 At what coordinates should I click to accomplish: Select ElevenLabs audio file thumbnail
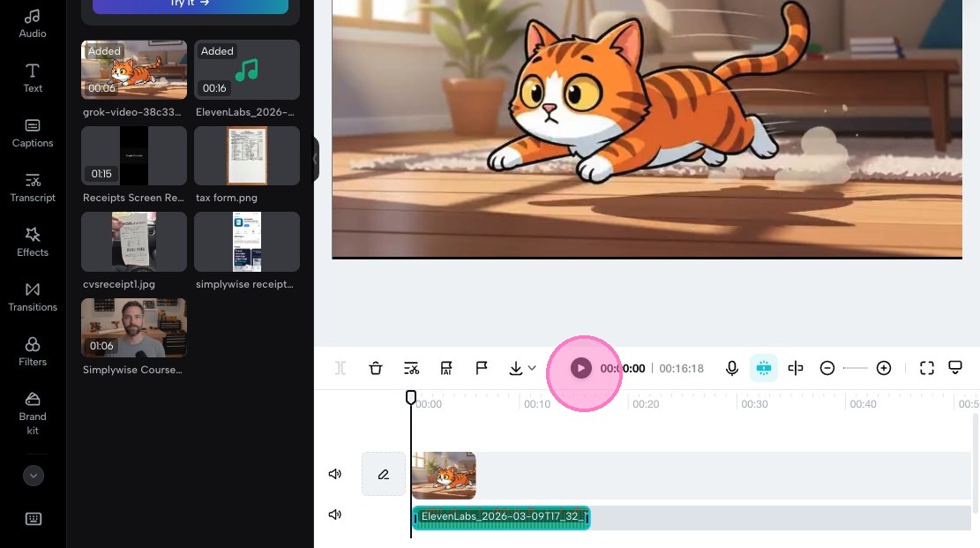pyautogui.click(x=247, y=70)
